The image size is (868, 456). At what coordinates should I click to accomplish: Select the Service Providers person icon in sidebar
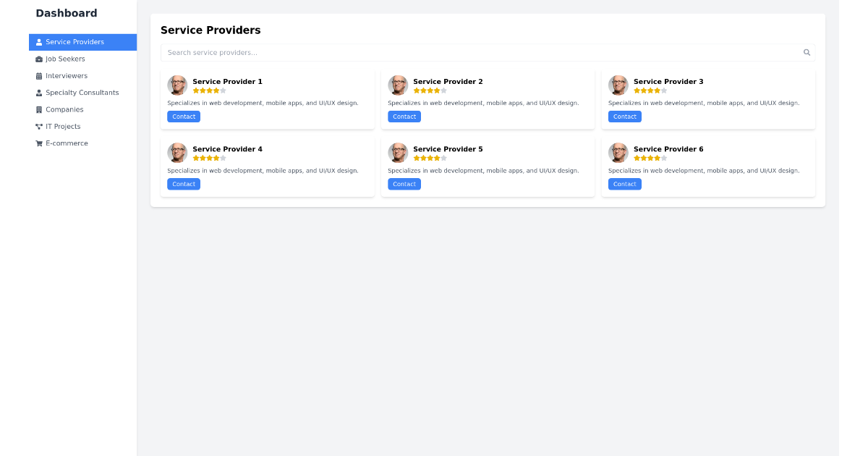click(38, 42)
